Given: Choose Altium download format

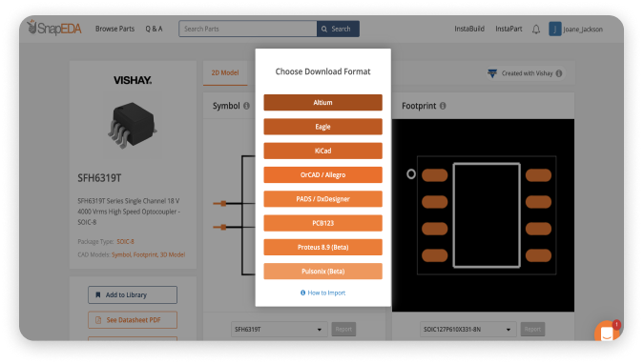Looking at the screenshot, I should point(322,103).
